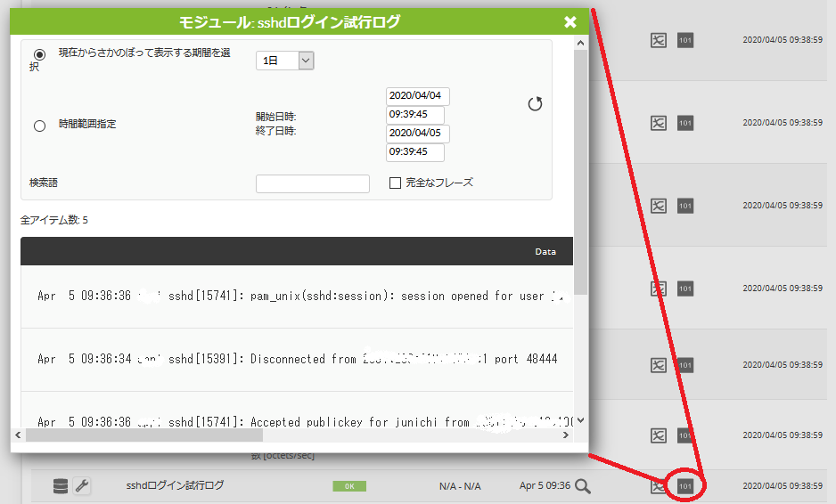Select log row 'Disconnected from ... port 48444'
Image resolution: width=836 pixels, height=504 pixels.
coord(297,360)
